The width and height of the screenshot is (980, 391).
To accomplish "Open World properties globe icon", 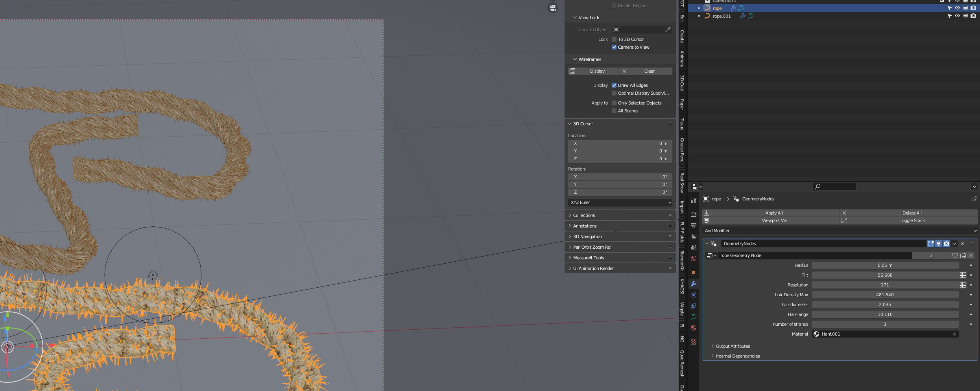I will pyautogui.click(x=694, y=258).
